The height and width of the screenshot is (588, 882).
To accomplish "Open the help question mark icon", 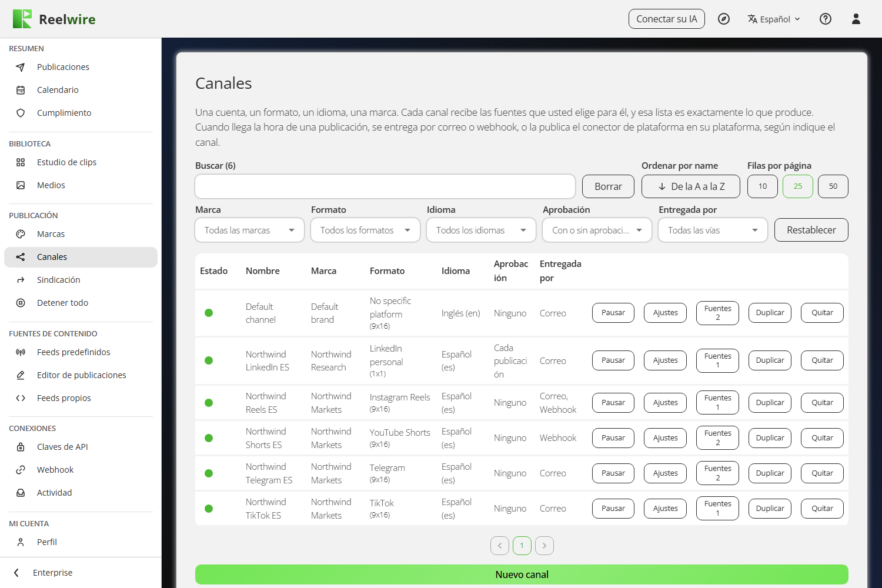I will click(x=826, y=19).
